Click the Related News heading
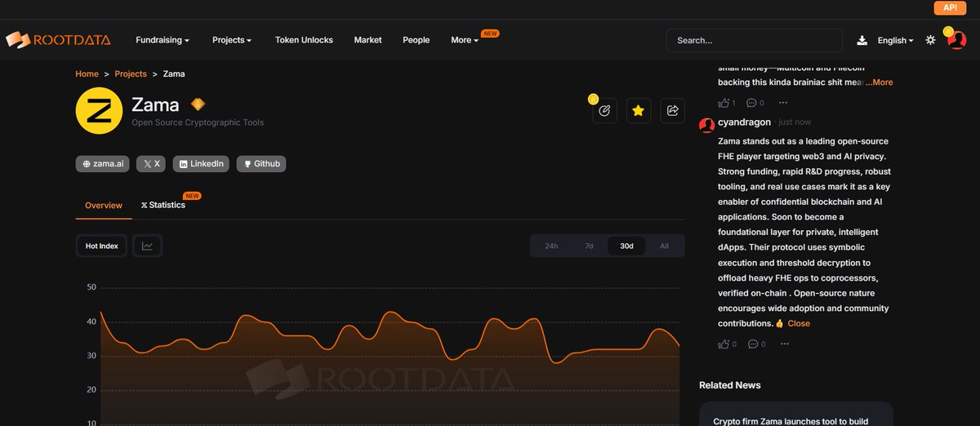The image size is (980, 426). click(x=730, y=385)
